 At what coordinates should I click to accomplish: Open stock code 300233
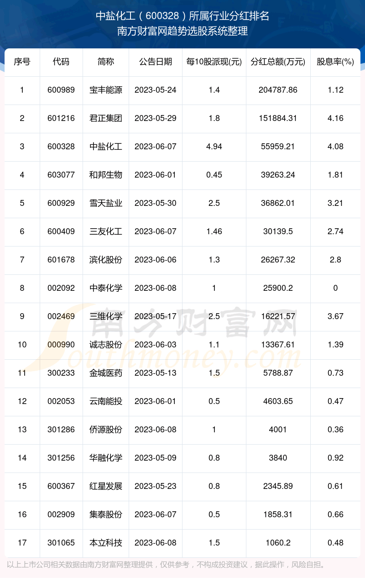click(61, 373)
